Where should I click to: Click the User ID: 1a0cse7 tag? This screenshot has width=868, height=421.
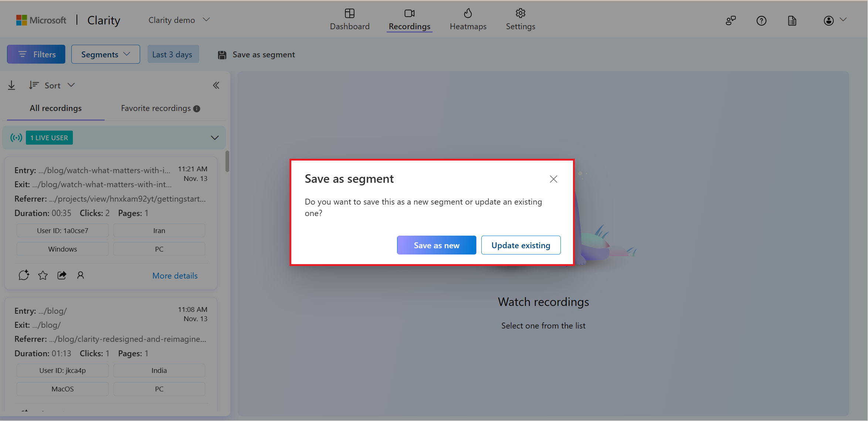[62, 230]
